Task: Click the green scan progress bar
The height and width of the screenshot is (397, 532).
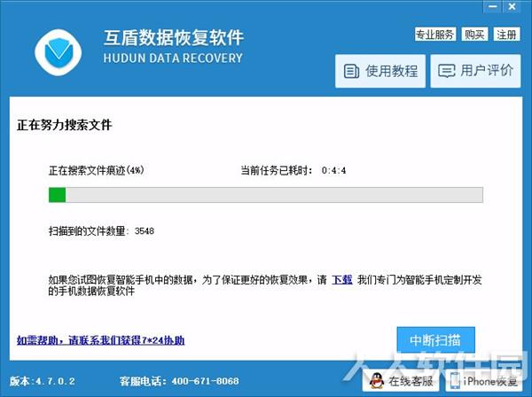Action: click(x=266, y=195)
